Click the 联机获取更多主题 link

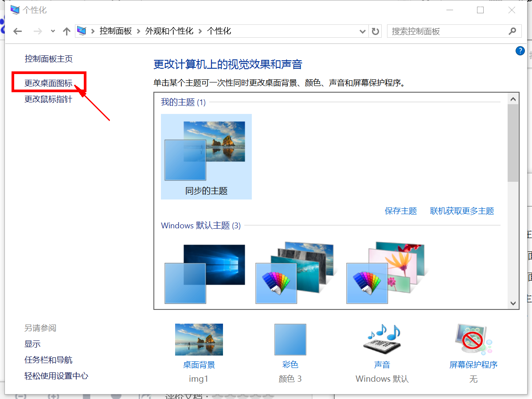[462, 211]
